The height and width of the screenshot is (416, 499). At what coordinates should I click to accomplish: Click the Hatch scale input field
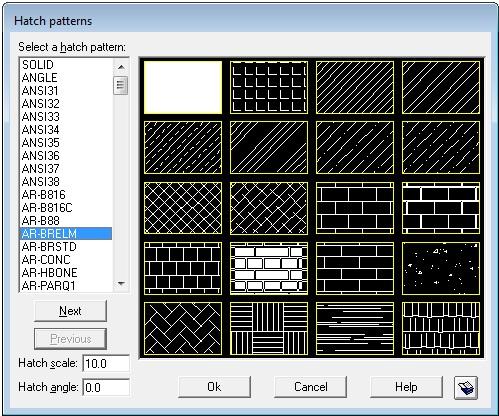click(106, 363)
